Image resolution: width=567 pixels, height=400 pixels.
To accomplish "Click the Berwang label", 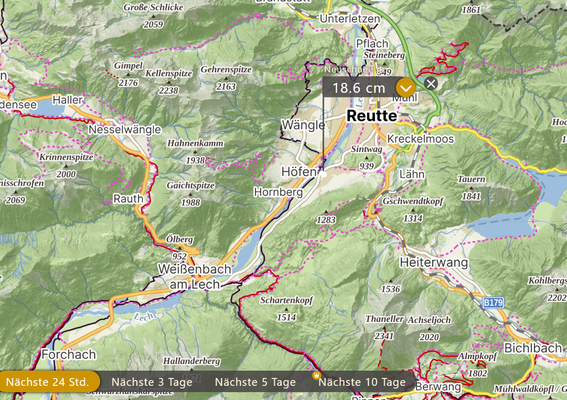I will [438, 387].
